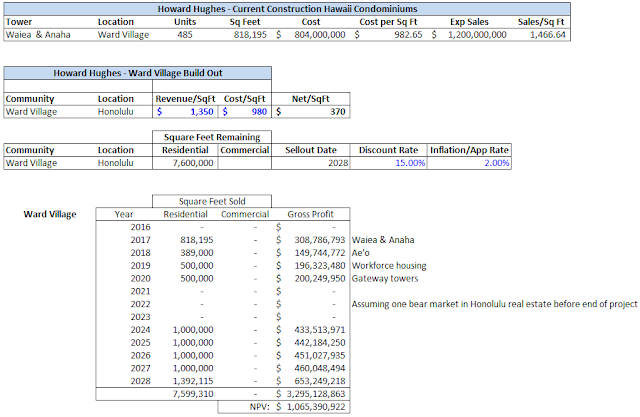Select the Inflation/App Rate value 2.00%
Viewport: 640px width, 417px height.
[x=497, y=163]
